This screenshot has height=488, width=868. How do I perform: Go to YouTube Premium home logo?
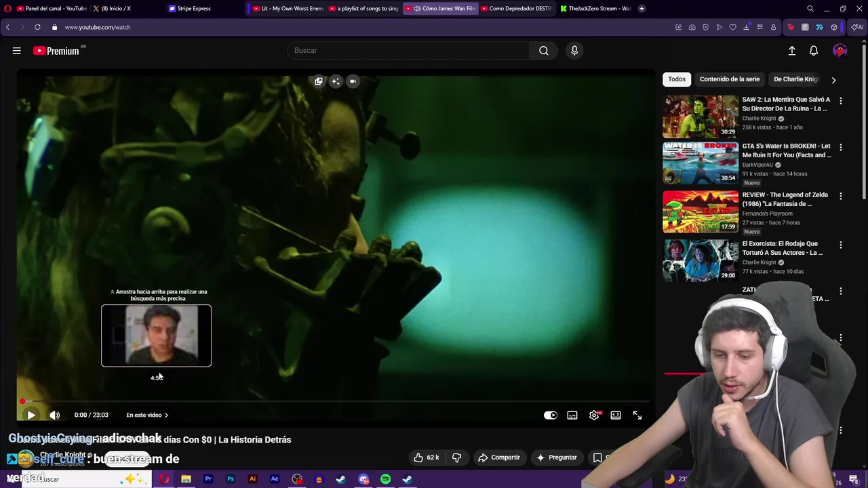point(58,51)
